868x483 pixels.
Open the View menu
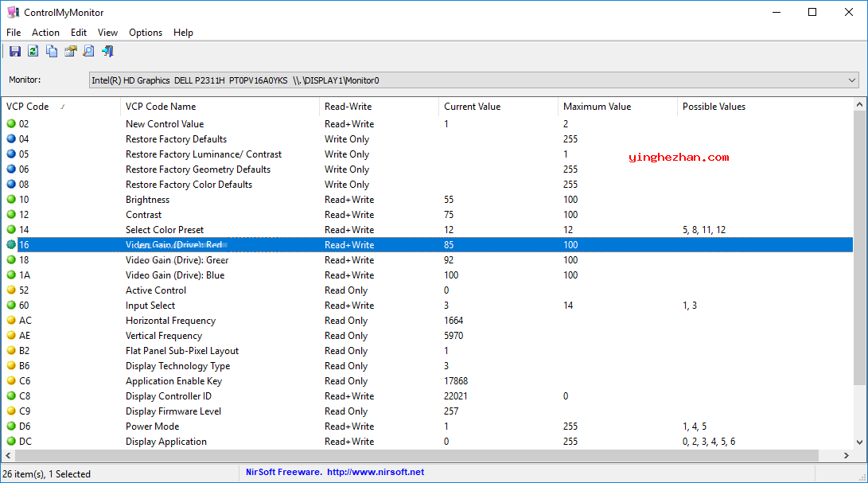(107, 33)
